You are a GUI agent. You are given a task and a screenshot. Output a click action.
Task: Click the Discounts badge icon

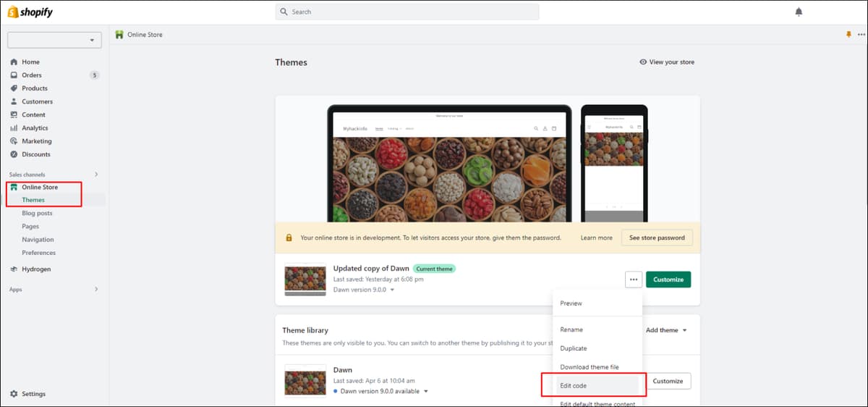pos(14,154)
